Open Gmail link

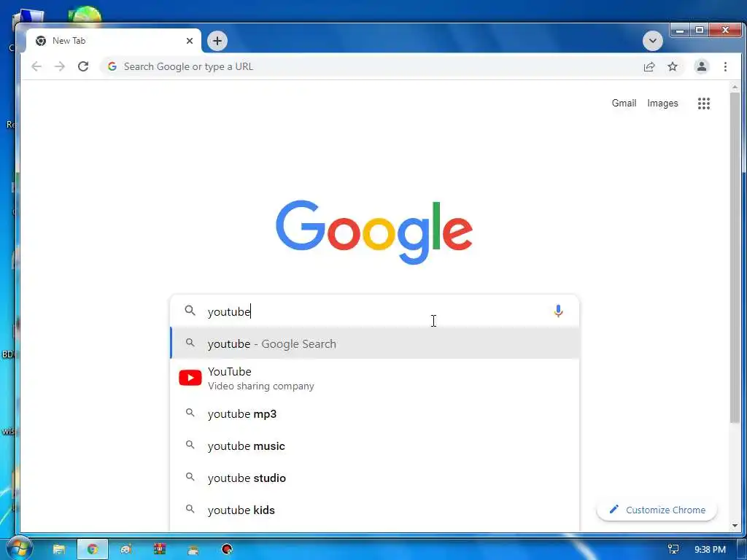pos(624,104)
